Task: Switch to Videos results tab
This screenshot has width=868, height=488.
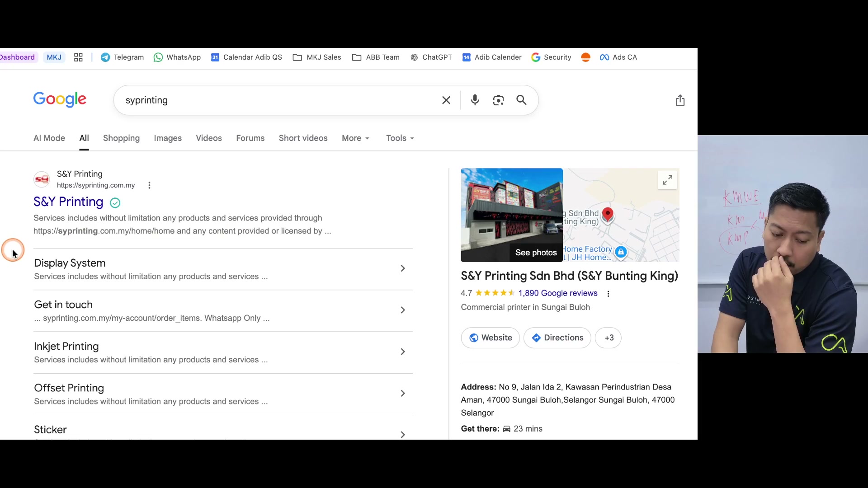Action: 209,138
